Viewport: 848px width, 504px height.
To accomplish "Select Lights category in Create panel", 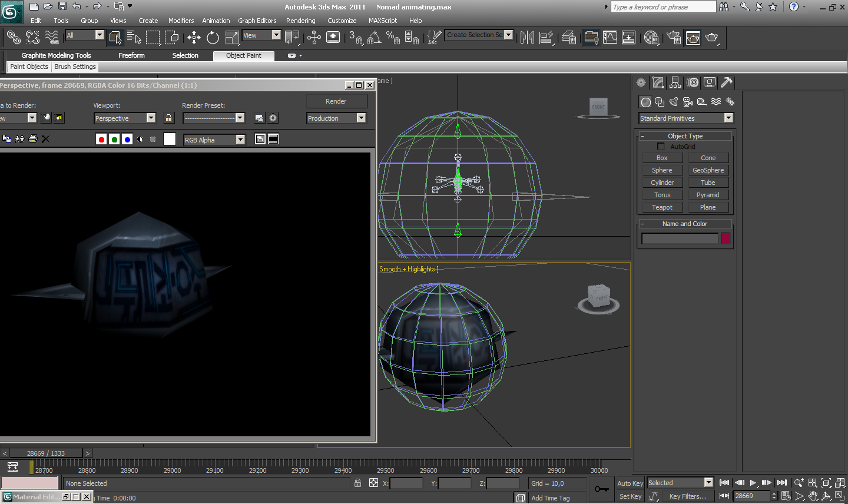I will pos(674,102).
